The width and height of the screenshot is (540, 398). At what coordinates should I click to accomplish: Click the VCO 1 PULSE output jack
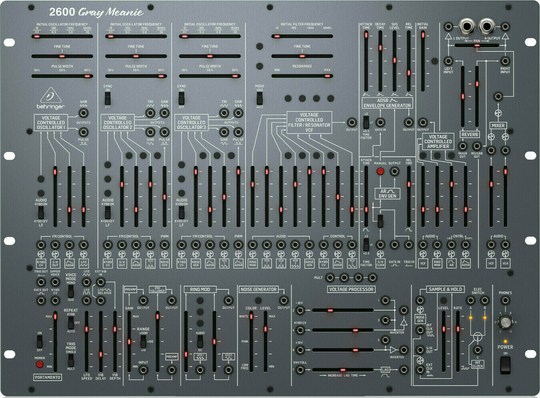(83, 132)
